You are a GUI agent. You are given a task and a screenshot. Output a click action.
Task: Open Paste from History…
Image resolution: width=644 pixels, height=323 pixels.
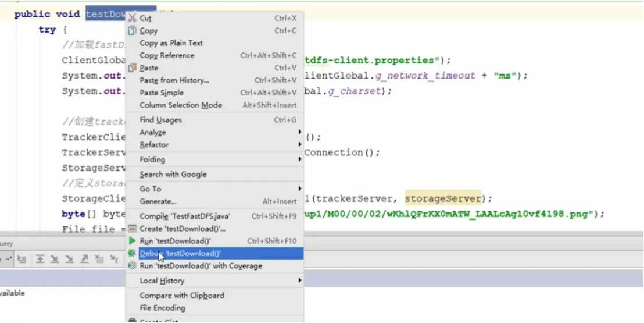pos(215,80)
